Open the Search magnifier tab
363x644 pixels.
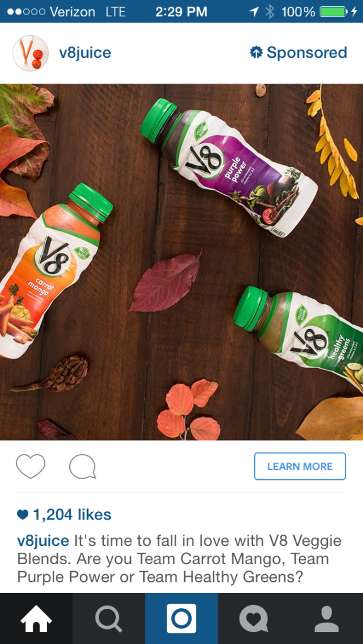click(109, 619)
